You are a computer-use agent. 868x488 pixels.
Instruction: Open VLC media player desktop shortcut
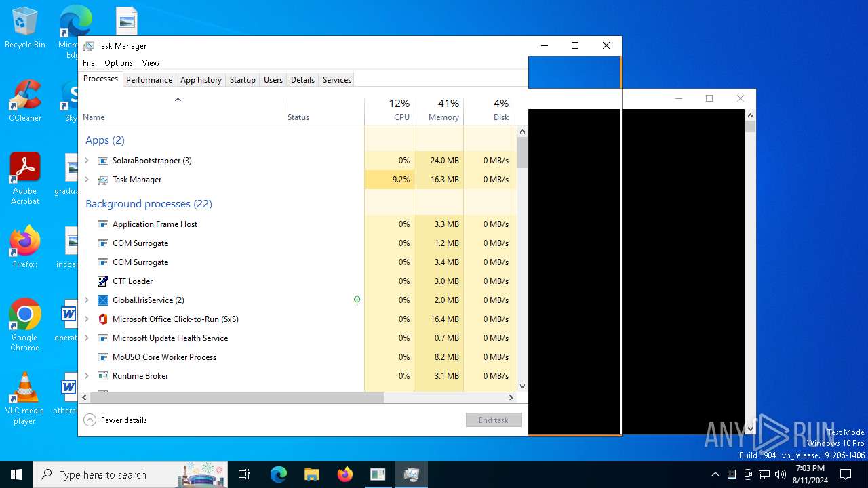pos(25,399)
